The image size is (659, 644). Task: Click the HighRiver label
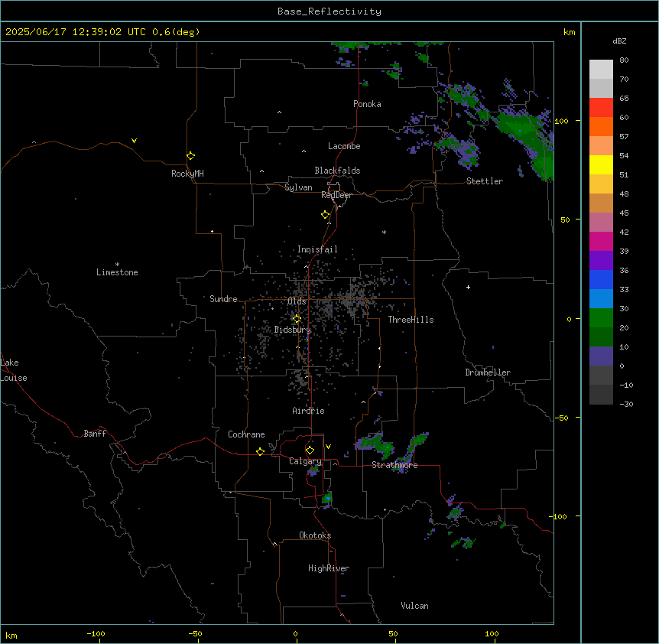pyautogui.click(x=329, y=568)
